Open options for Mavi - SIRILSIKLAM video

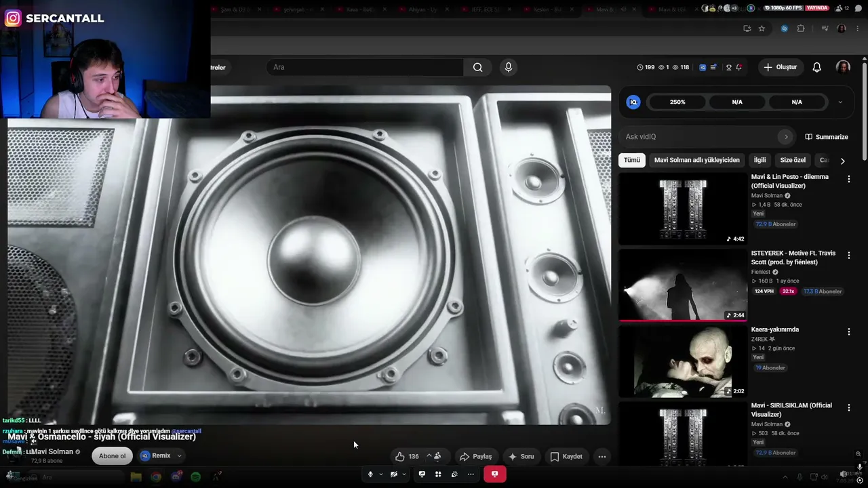(848, 407)
